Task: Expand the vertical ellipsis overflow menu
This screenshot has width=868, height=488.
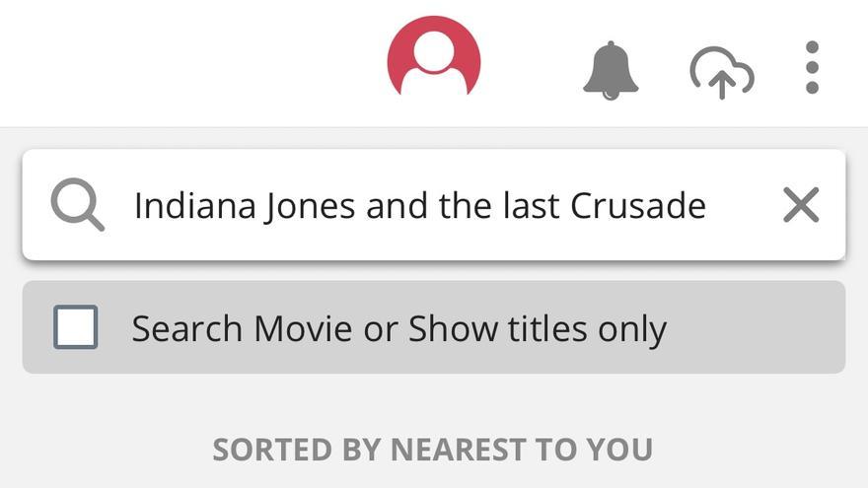Action: [x=812, y=68]
